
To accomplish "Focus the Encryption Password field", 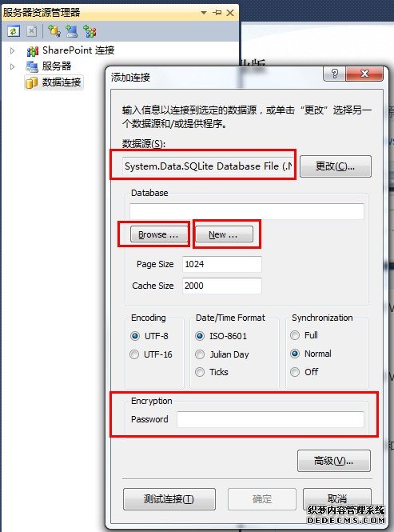I will tap(270, 420).
